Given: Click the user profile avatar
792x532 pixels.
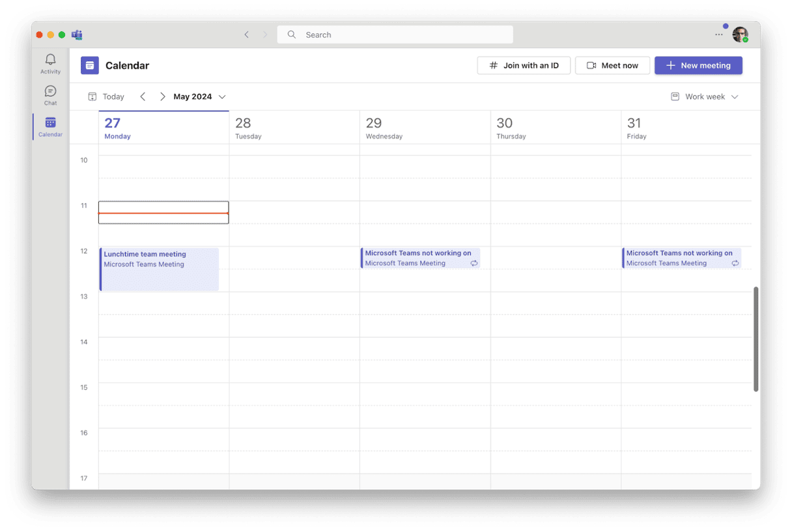Looking at the screenshot, I should point(739,35).
